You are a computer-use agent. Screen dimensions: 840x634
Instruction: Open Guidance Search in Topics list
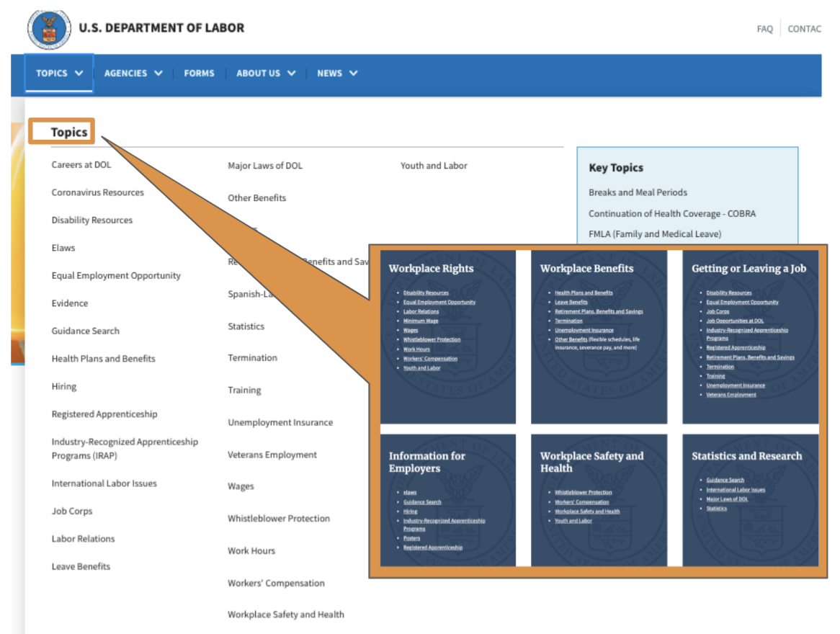(x=86, y=331)
